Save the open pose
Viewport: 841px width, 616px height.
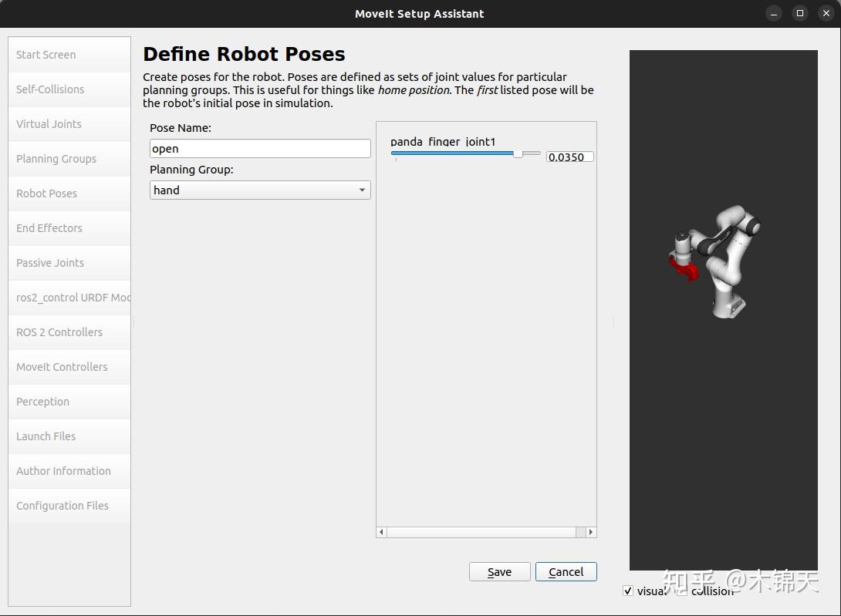click(499, 571)
